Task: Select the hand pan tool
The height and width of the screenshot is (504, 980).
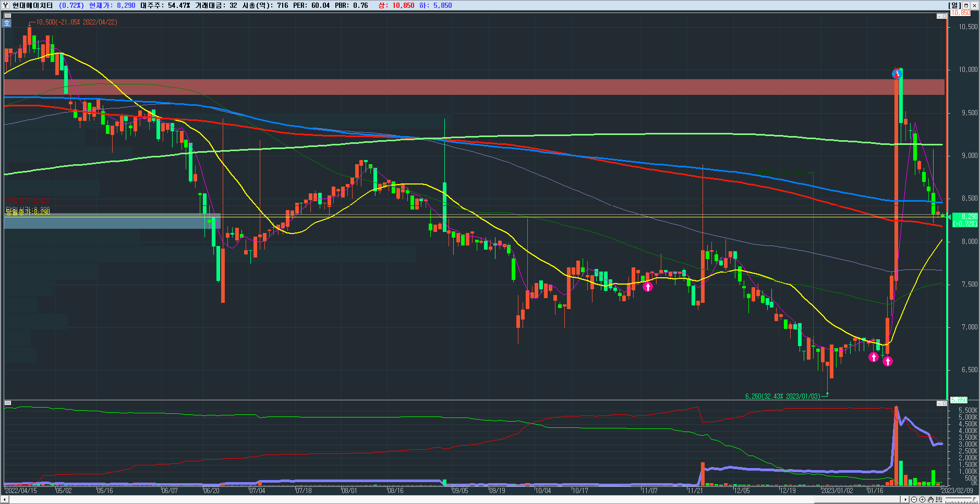Action: pyautogui.click(x=931, y=499)
